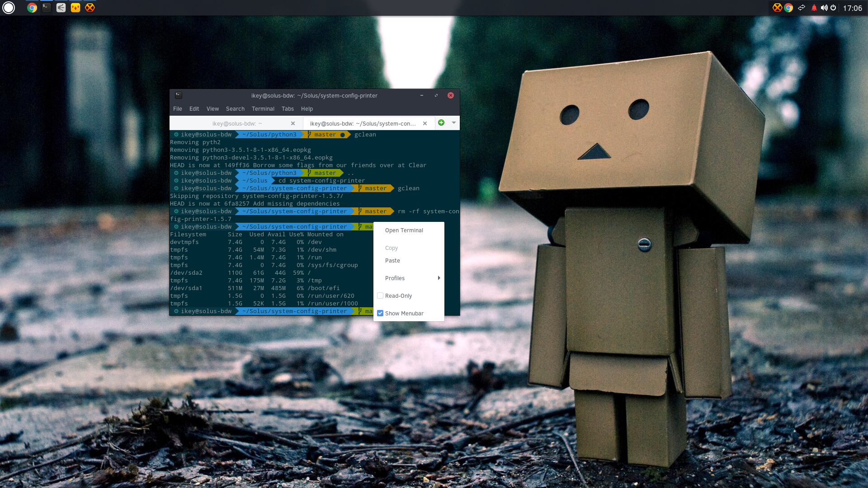The height and width of the screenshot is (488, 868).
Task: Click the volume indicator in the tray
Action: coord(824,8)
